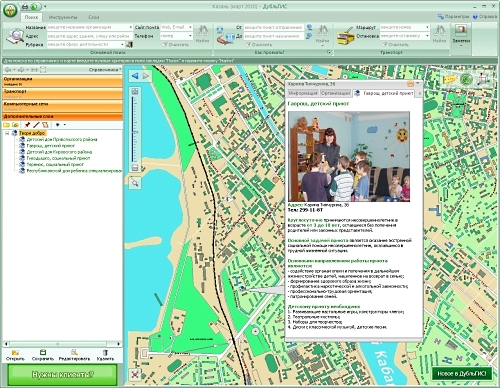This screenshot has width=500, height=388.
Task: Click the magnifier search icon of Основной поиск
Action: [15, 37]
